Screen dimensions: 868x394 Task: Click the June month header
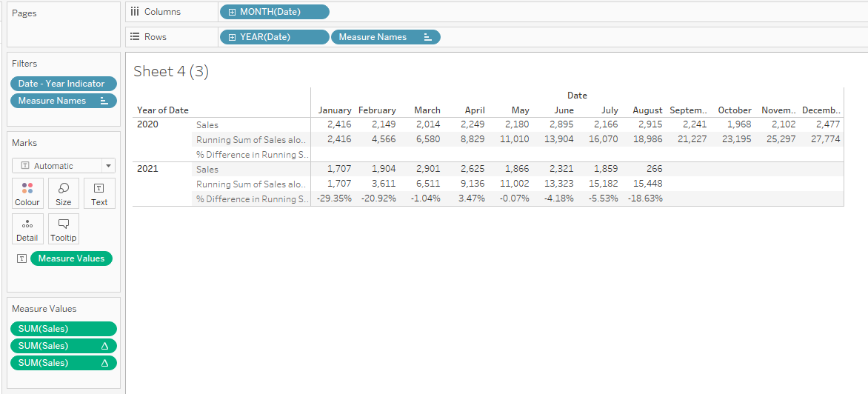(x=564, y=110)
